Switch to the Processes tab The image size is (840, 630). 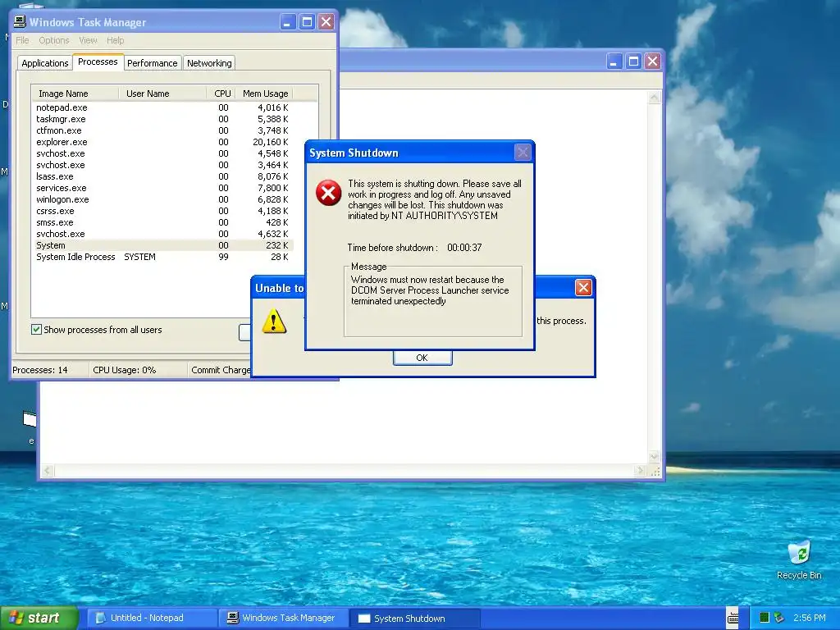coord(98,62)
